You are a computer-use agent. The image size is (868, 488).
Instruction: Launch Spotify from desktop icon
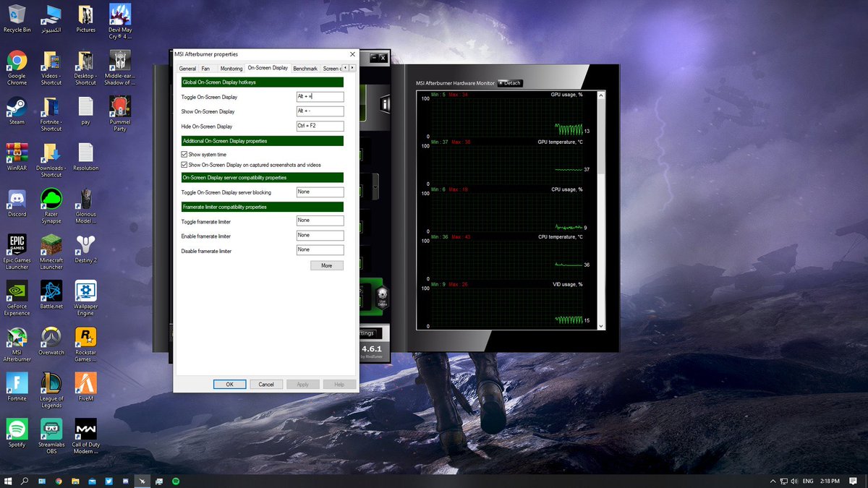point(17,432)
